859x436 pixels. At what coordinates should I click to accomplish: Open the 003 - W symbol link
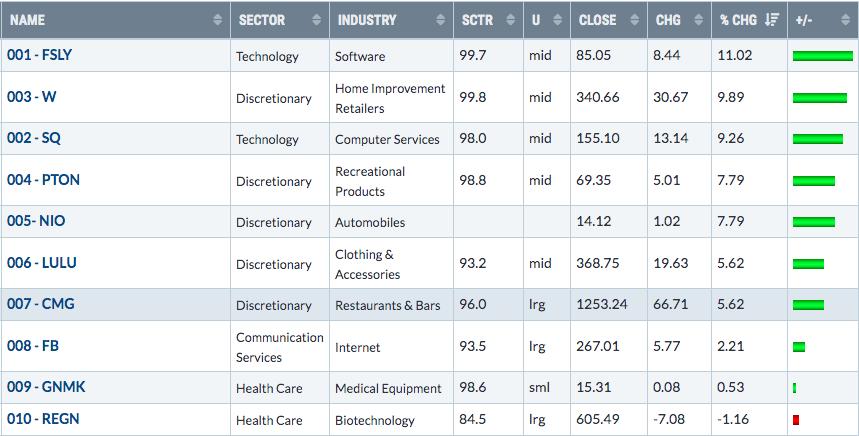(x=32, y=97)
